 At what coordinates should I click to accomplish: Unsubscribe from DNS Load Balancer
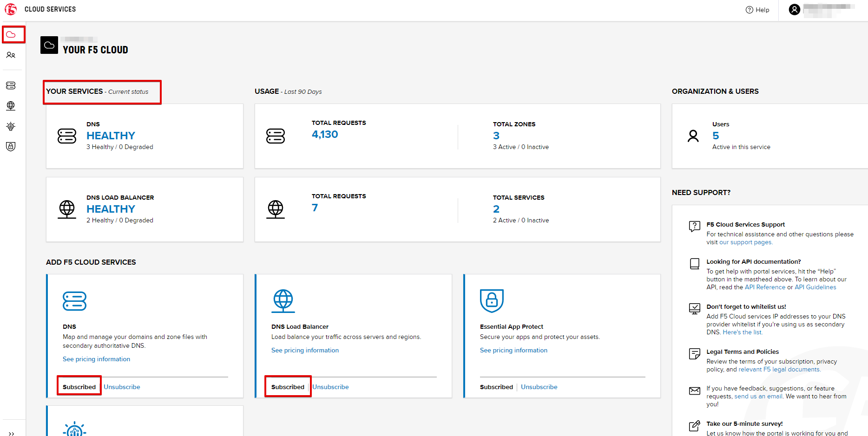pos(330,387)
